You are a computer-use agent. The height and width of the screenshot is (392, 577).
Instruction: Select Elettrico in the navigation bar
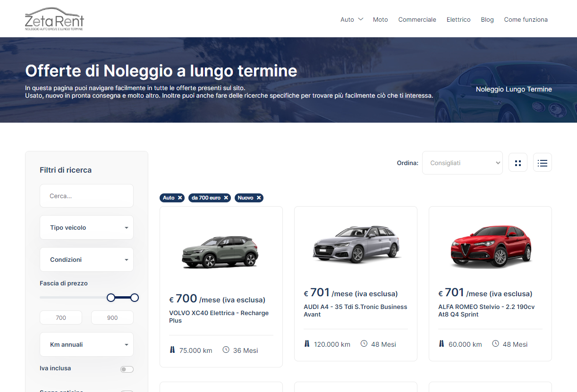point(458,19)
